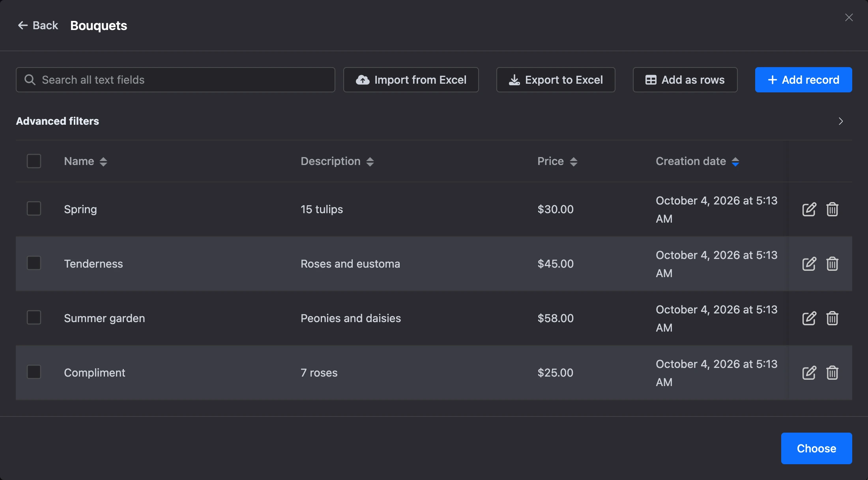Select the 'Compliment' name cell
The image size is (868, 480).
click(95, 373)
